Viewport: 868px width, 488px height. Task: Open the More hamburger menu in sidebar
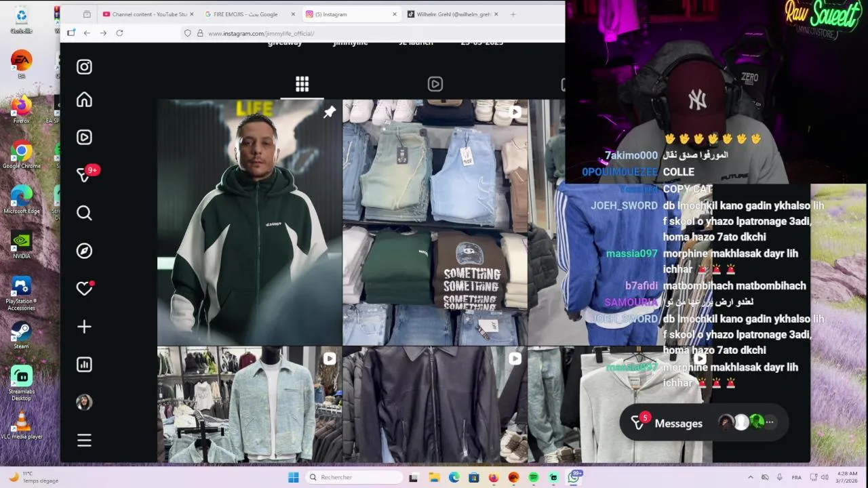(x=84, y=440)
